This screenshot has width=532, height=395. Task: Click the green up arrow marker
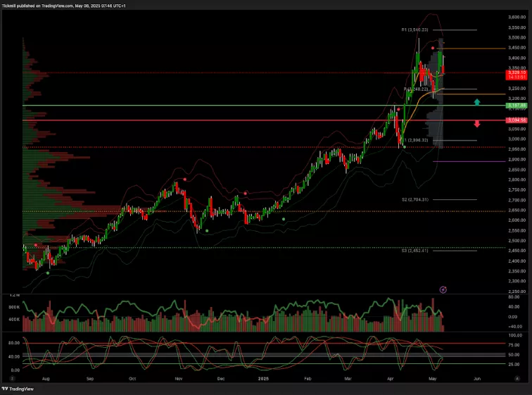[477, 103]
